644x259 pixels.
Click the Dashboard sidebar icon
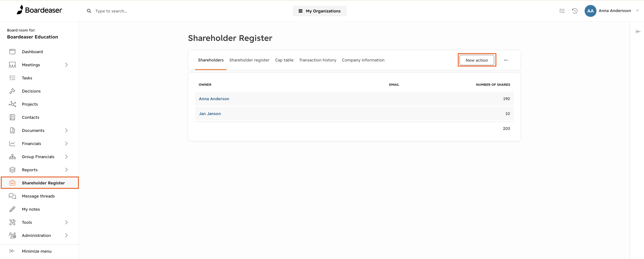[x=12, y=52]
